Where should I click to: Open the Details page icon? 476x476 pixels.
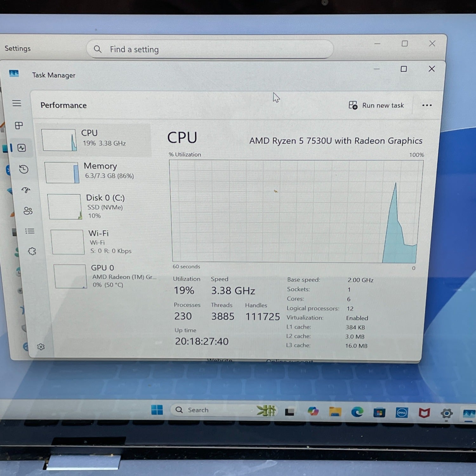[x=30, y=231]
